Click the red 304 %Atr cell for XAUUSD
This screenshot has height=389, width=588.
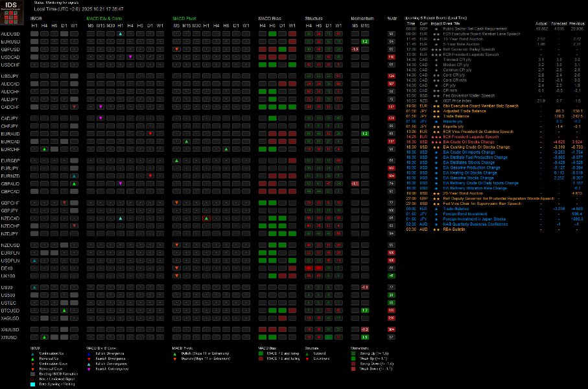(x=392, y=330)
